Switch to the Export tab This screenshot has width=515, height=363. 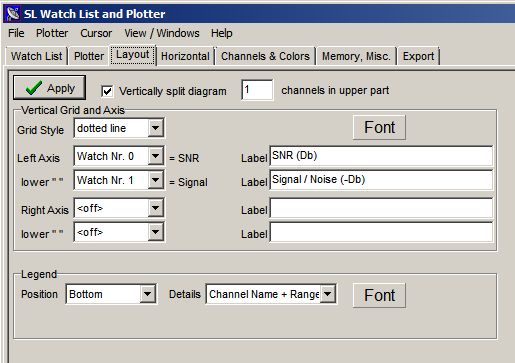418,56
